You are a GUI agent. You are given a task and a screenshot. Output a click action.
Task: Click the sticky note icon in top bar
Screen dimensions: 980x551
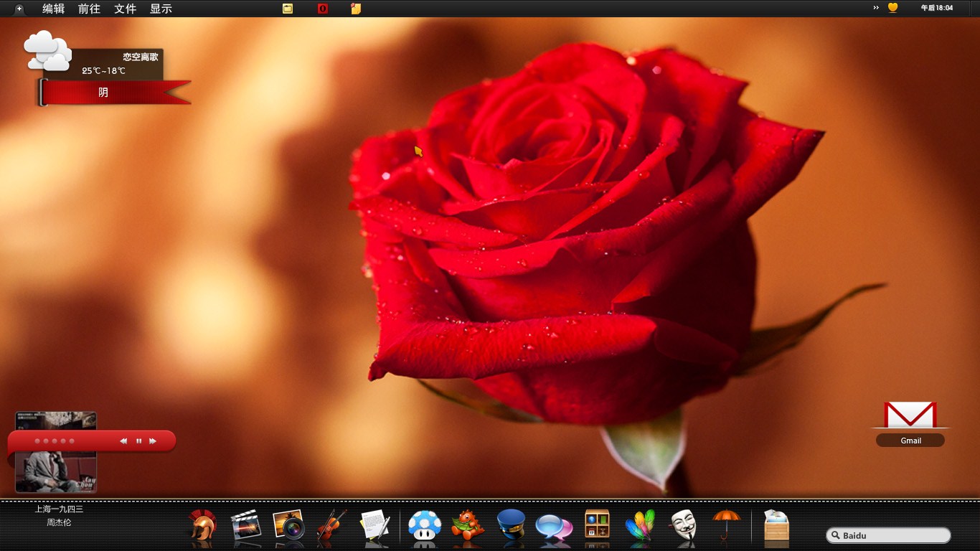356,9
